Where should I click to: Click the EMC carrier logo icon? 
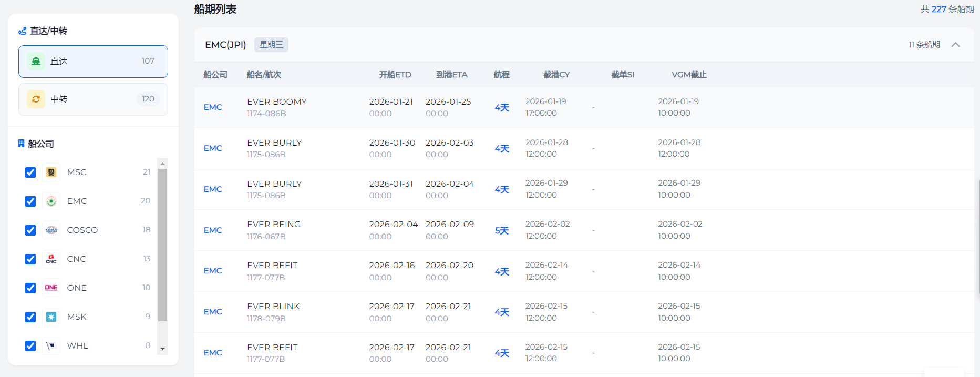pos(51,201)
